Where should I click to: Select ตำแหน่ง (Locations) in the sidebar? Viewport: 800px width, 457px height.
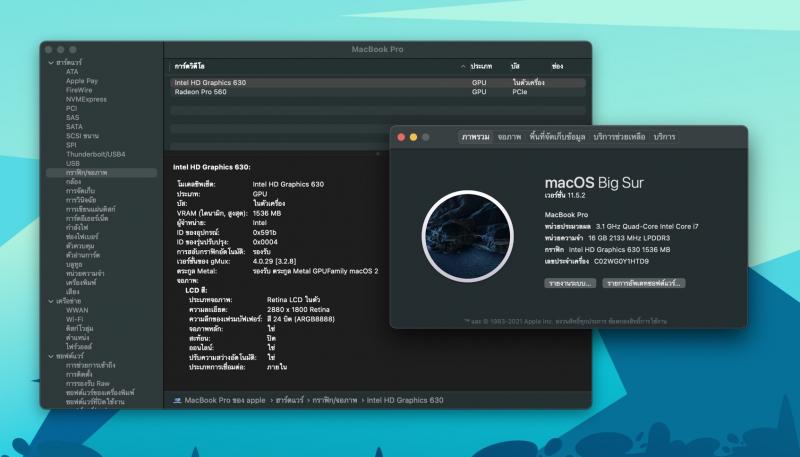pos(77,338)
